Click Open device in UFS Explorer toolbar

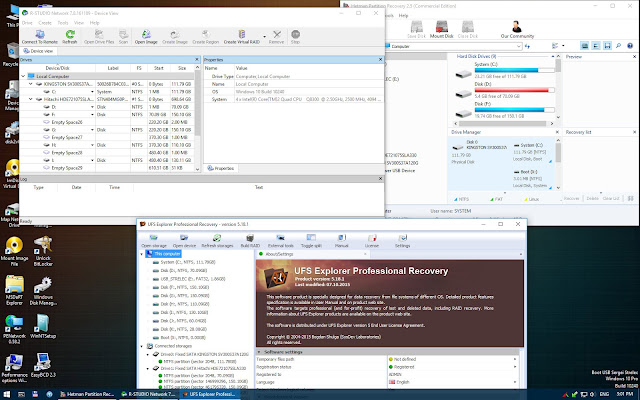184,241
